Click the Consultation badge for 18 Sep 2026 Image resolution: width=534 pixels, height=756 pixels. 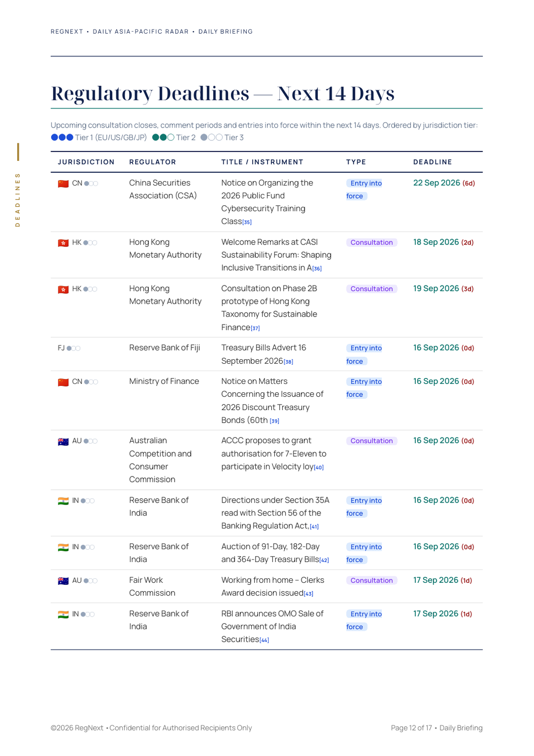coord(372,242)
